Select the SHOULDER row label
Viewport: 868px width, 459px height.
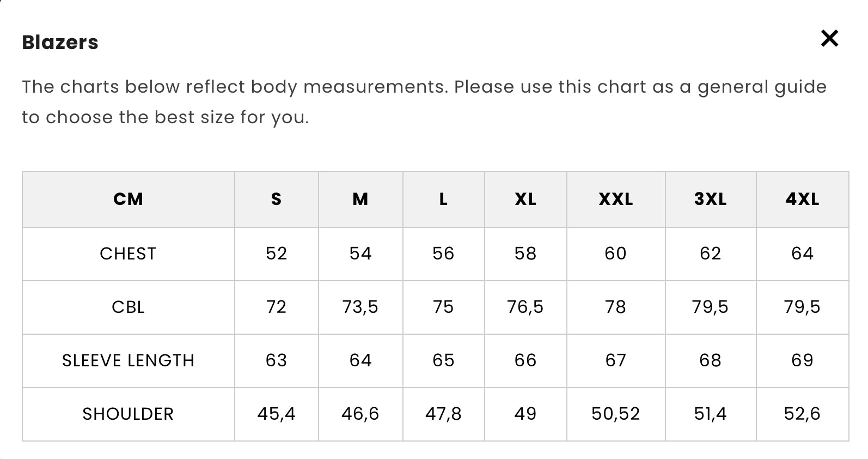pyautogui.click(x=128, y=414)
